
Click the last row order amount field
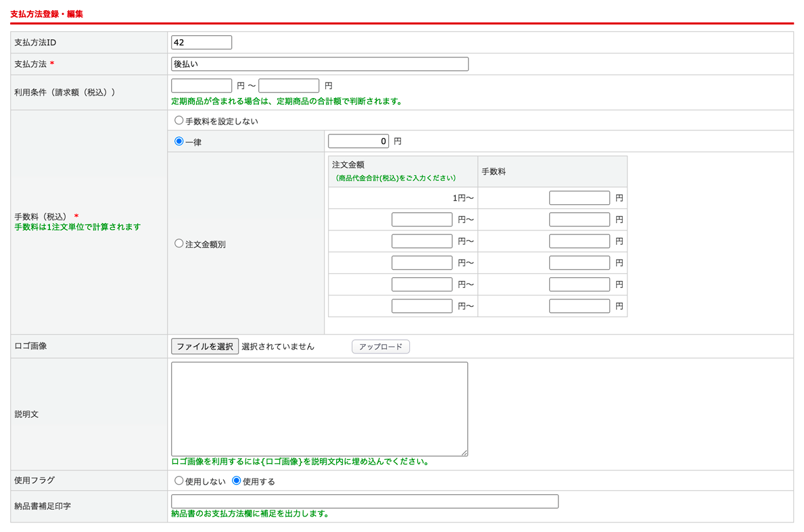[422, 306]
